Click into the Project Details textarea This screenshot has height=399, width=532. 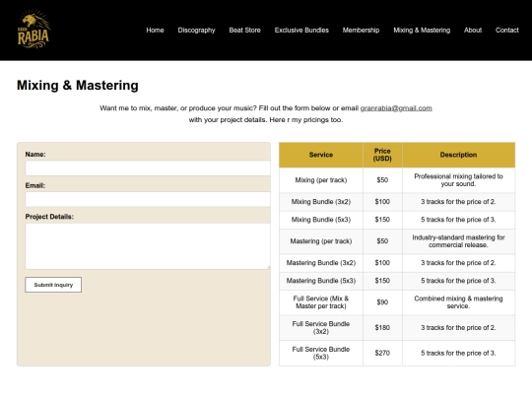coord(148,246)
